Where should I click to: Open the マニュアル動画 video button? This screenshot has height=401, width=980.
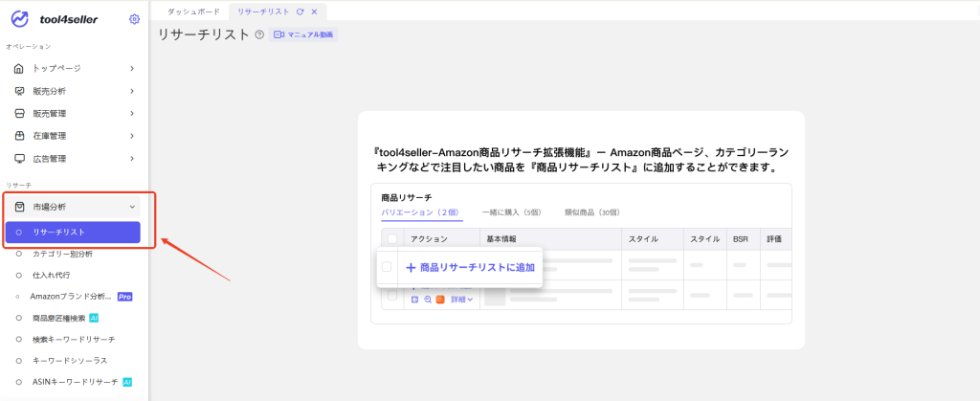tap(304, 34)
